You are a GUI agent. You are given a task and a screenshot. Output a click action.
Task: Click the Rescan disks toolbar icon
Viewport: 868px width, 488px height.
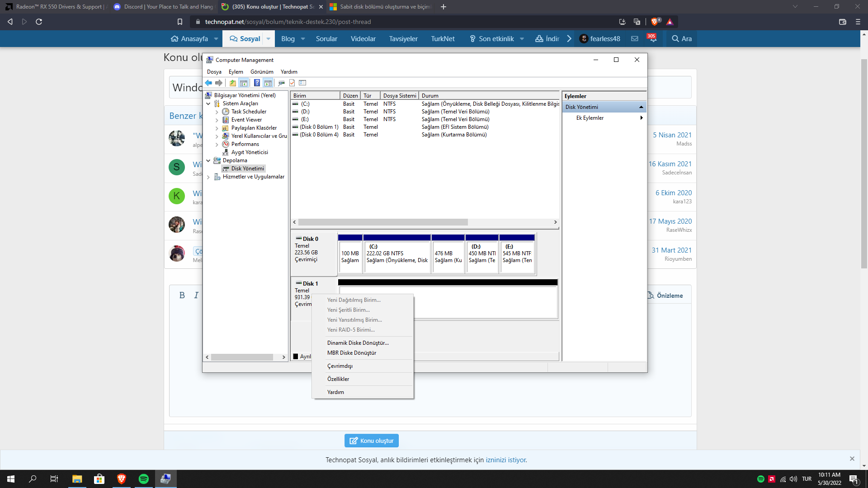(281, 83)
